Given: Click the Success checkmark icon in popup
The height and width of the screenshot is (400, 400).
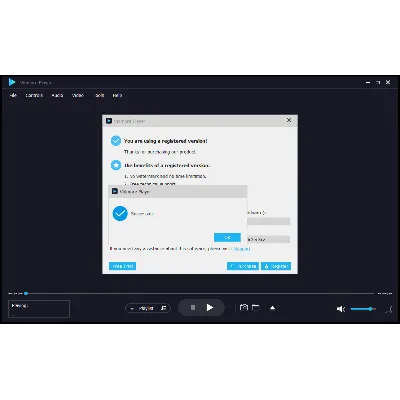Looking at the screenshot, I should tap(120, 213).
